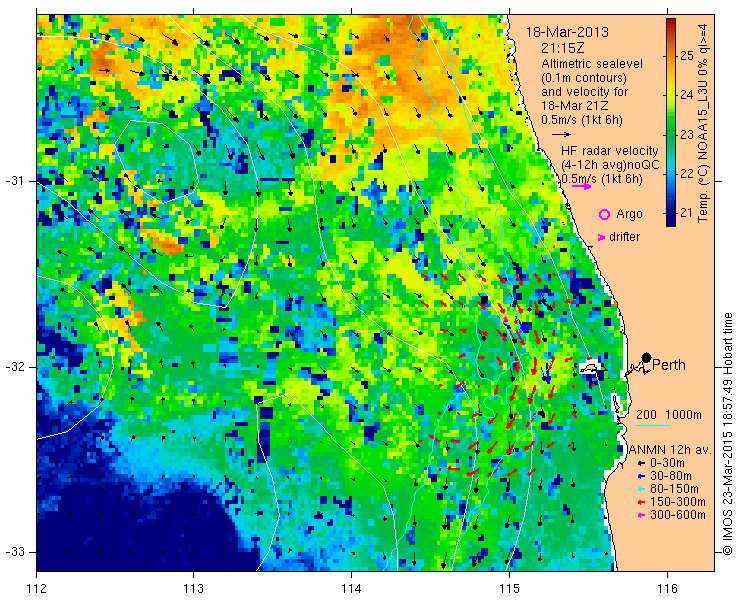Click the 'HF radar velocity' label
Viewport: 740px width, 600px height.
pyautogui.click(x=609, y=151)
